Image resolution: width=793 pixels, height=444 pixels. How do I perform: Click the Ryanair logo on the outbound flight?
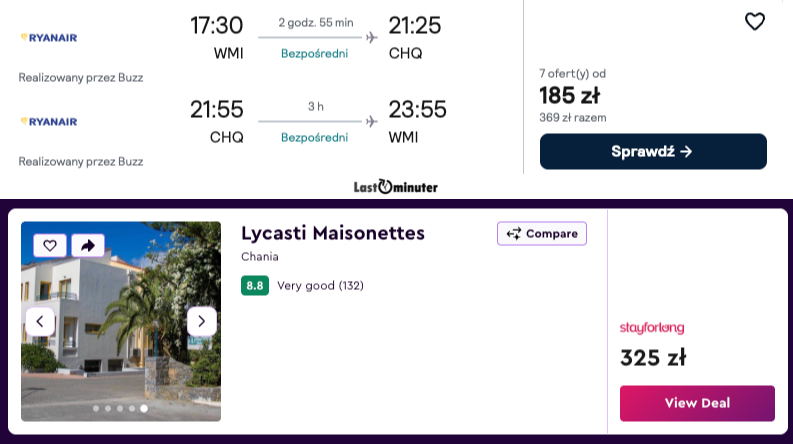tap(49, 38)
